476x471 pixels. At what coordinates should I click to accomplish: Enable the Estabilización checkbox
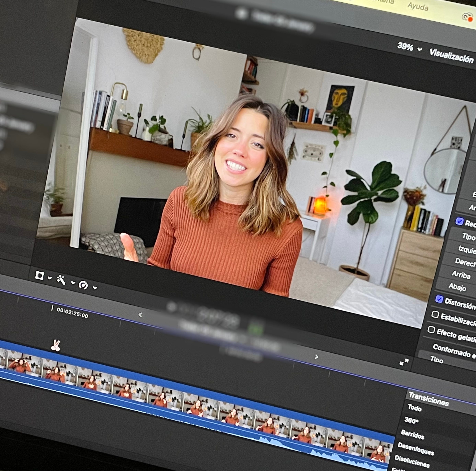click(435, 314)
